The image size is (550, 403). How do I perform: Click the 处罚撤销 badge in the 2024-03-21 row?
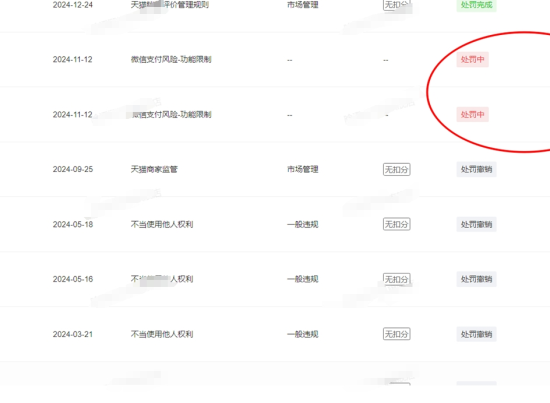(x=476, y=334)
